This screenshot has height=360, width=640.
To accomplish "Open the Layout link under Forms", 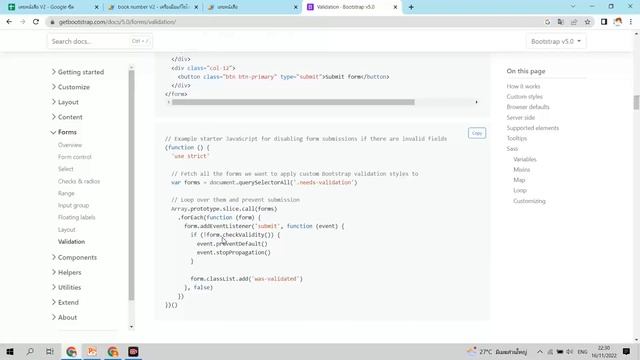I will point(67,229).
